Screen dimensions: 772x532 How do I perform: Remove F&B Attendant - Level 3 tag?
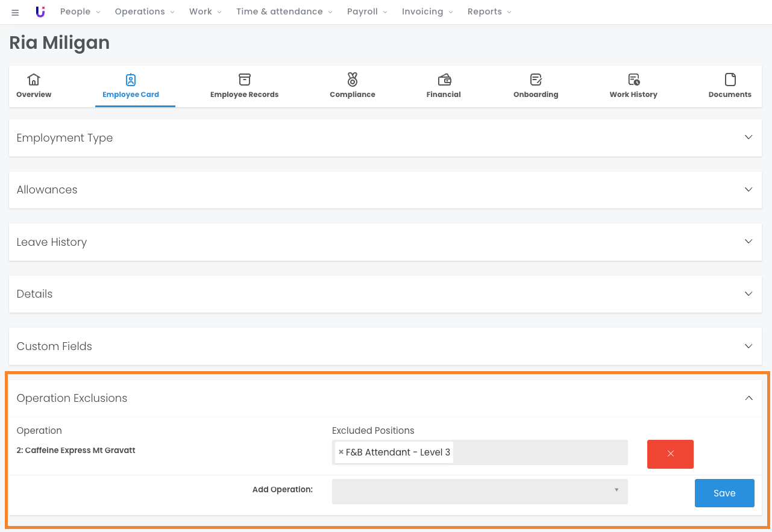tap(341, 452)
